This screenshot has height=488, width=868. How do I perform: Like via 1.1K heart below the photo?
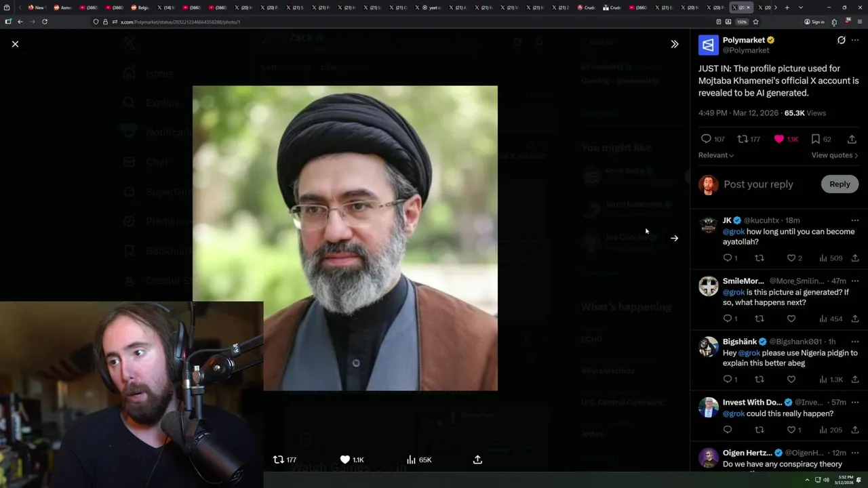pyautogui.click(x=345, y=460)
